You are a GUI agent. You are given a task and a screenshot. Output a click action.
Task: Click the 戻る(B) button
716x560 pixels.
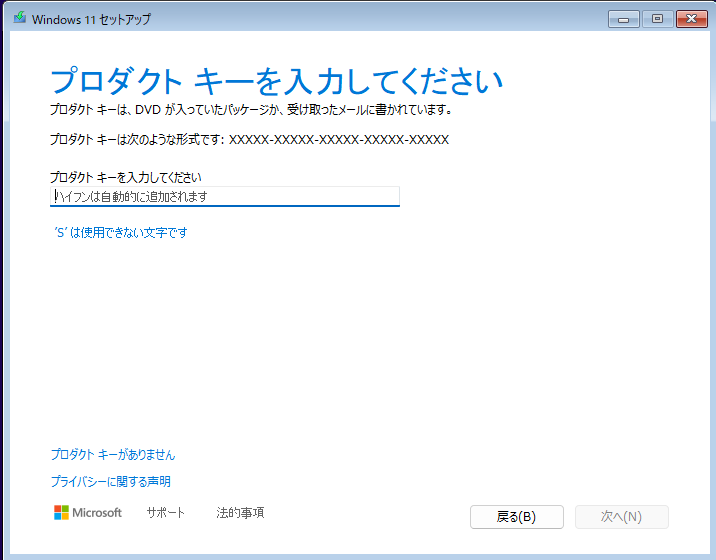click(x=516, y=517)
